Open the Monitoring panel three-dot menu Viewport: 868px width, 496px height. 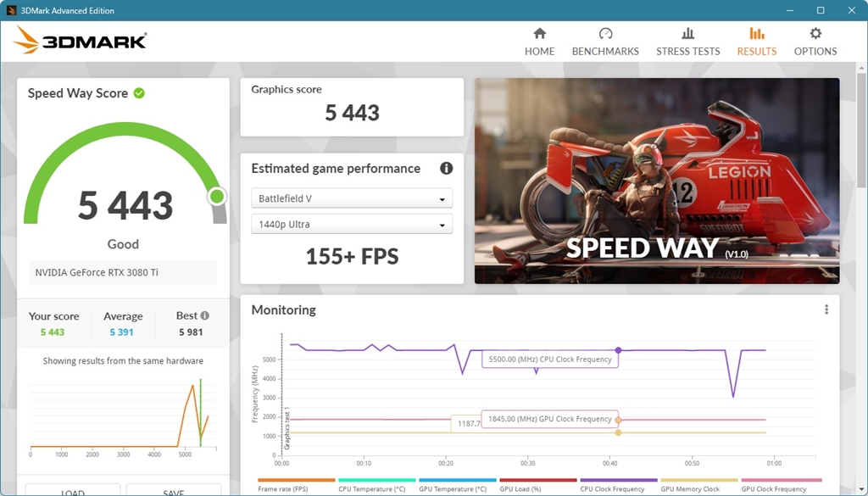tap(826, 309)
